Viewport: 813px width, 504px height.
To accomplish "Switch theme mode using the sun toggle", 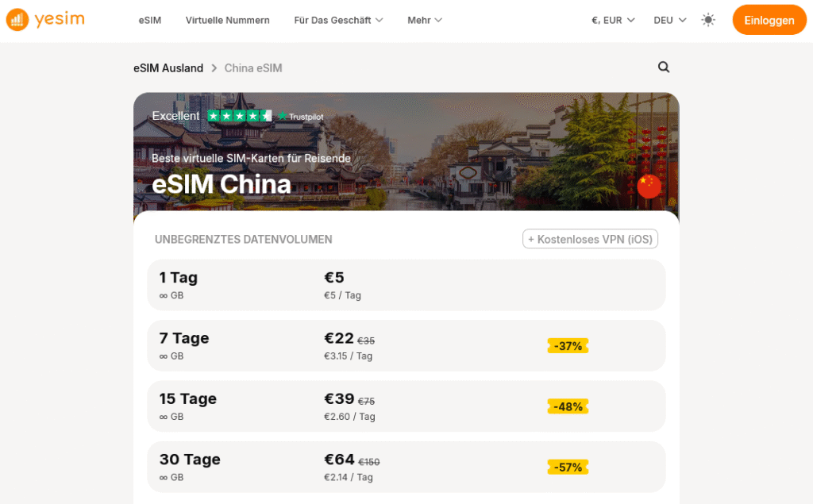I will tap(708, 20).
